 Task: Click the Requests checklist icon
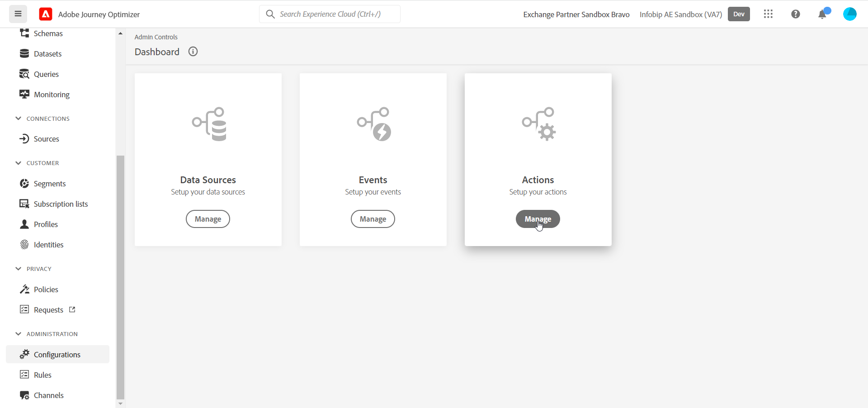pos(24,309)
